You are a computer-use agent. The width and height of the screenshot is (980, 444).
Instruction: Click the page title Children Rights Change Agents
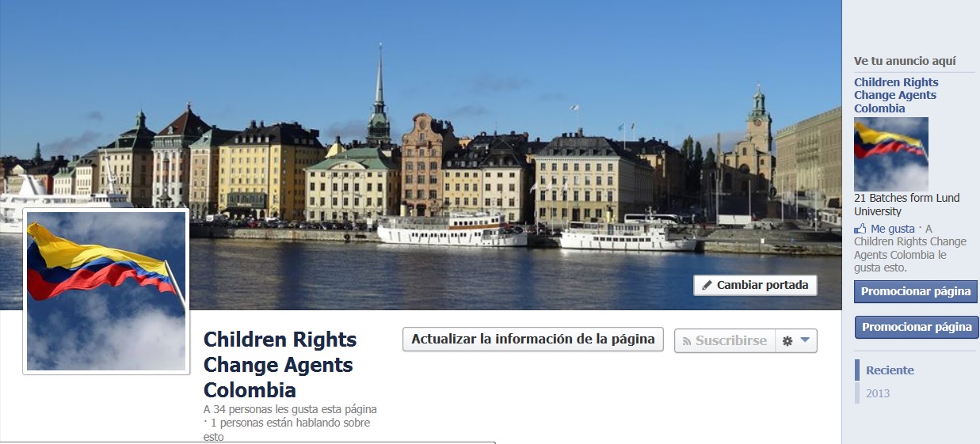(280, 365)
